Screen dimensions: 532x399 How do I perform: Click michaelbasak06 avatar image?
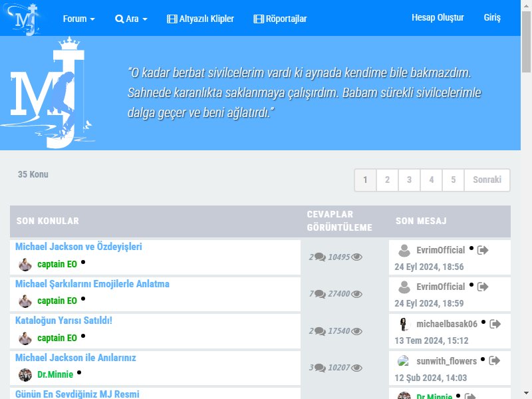click(404, 325)
